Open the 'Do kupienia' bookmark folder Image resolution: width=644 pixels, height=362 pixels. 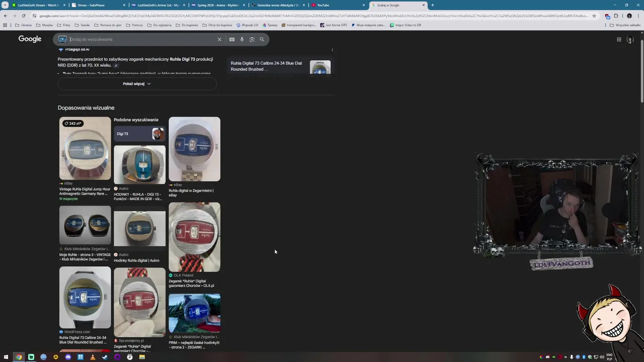pos(187,25)
